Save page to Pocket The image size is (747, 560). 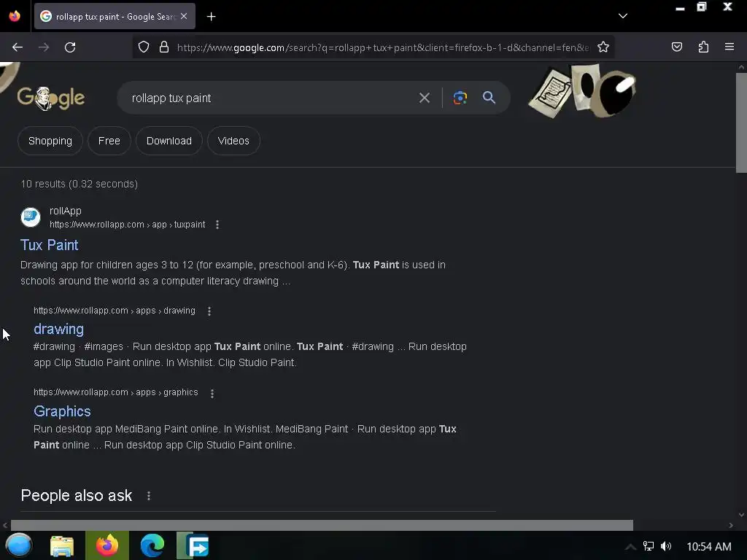pos(676,47)
